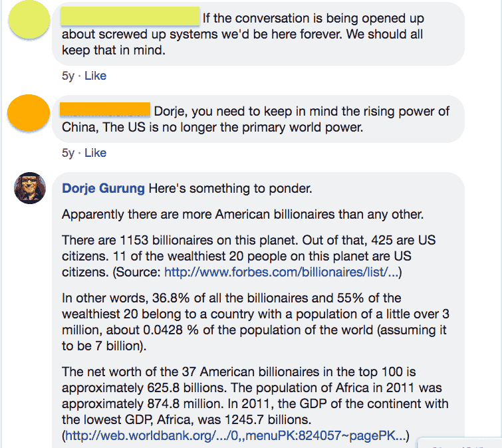Click the orange redacted commenter name
Image resolution: width=502 pixels, height=448 pixels.
tap(105, 110)
